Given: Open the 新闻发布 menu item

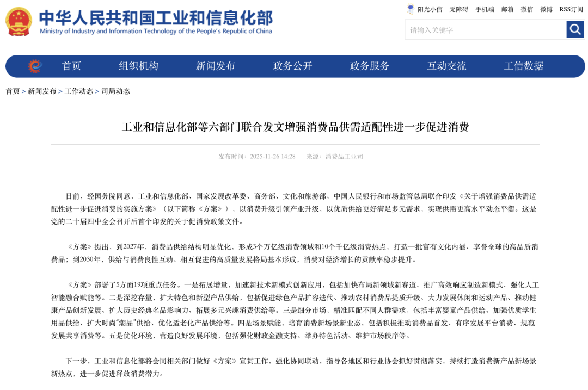Looking at the screenshot, I should tap(215, 66).
